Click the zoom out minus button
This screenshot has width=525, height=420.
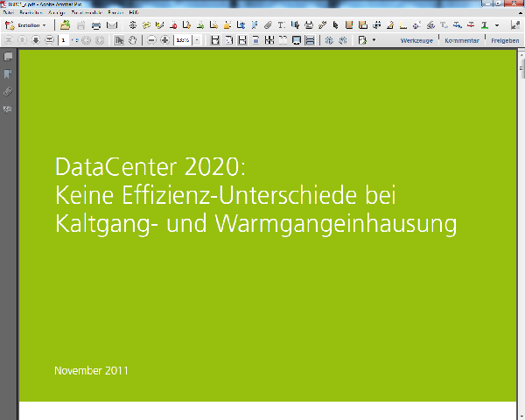(x=151, y=40)
